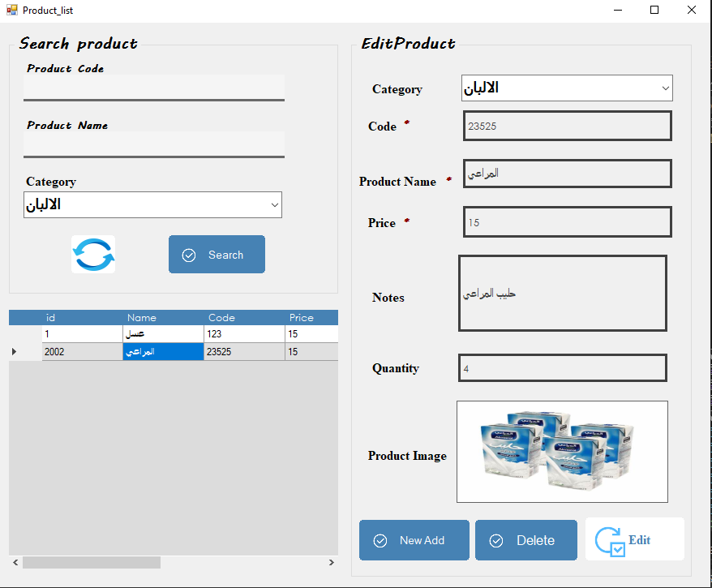Click the Delete button

pos(525,539)
